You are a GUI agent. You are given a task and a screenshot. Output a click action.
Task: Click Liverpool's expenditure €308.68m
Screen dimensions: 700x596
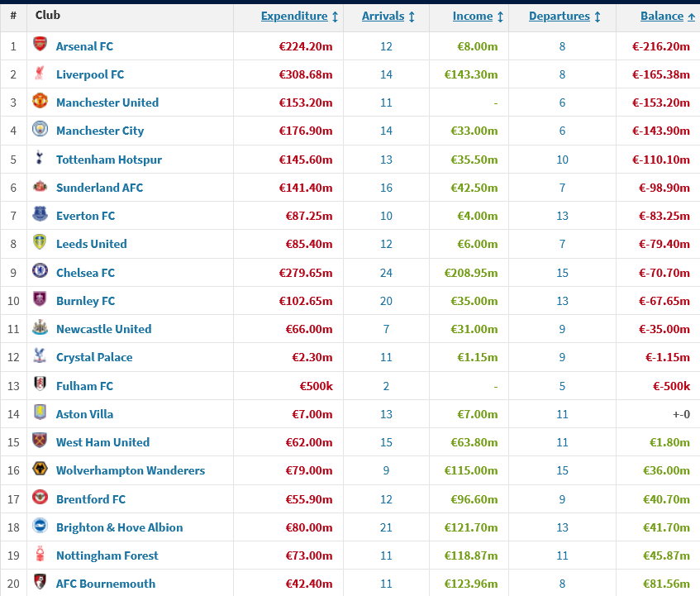(306, 74)
